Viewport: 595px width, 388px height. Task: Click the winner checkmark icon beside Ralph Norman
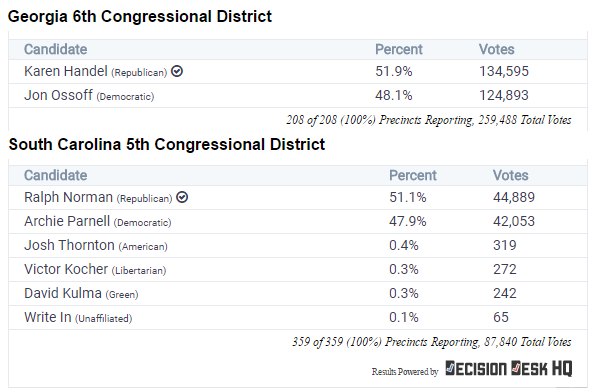[x=182, y=197]
